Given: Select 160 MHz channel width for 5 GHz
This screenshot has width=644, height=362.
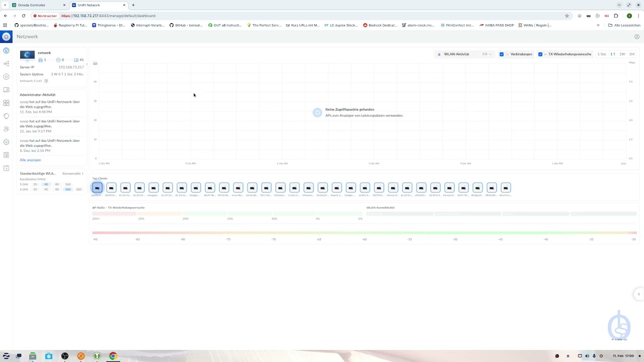Looking at the screenshot, I should pyautogui.click(x=68, y=184).
